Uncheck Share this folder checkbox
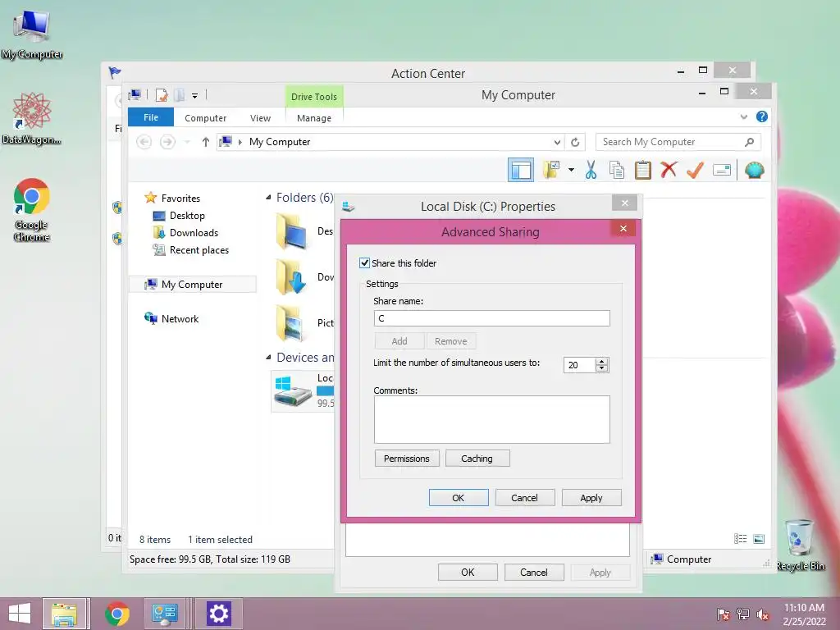Screen dimensions: 840x630 pyautogui.click(x=364, y=263)
